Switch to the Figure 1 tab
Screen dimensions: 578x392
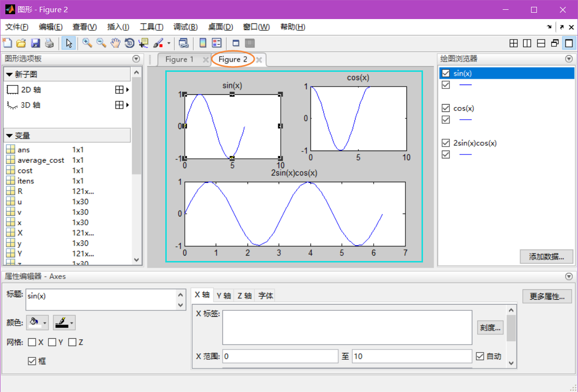click(179, 59)
